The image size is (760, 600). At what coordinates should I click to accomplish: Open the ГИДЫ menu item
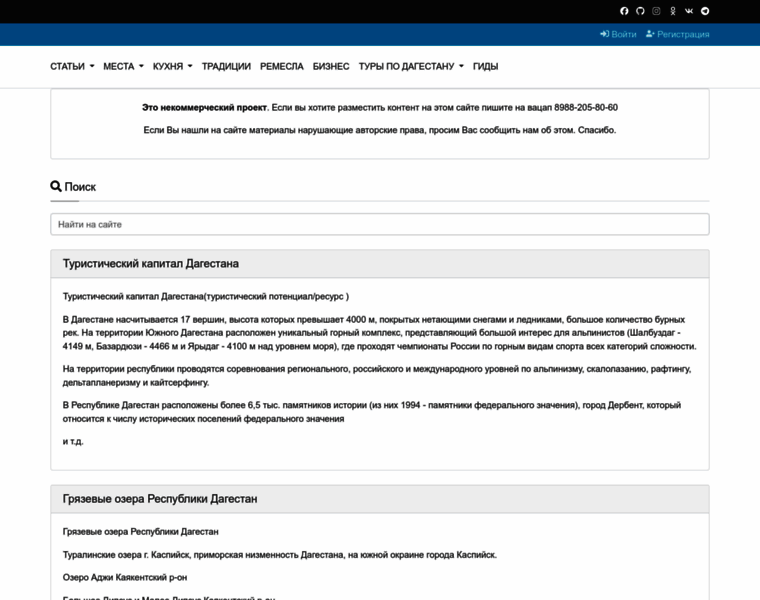(486, 66)
